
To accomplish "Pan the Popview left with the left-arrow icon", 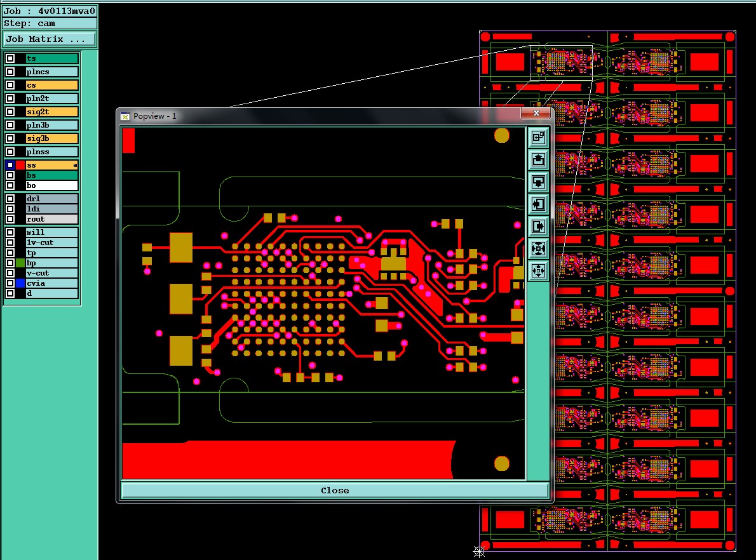I will [x=538, y=204].
